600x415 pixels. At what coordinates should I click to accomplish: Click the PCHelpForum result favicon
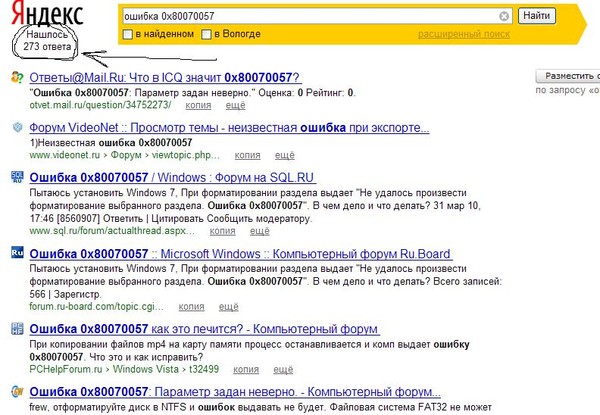17,329
